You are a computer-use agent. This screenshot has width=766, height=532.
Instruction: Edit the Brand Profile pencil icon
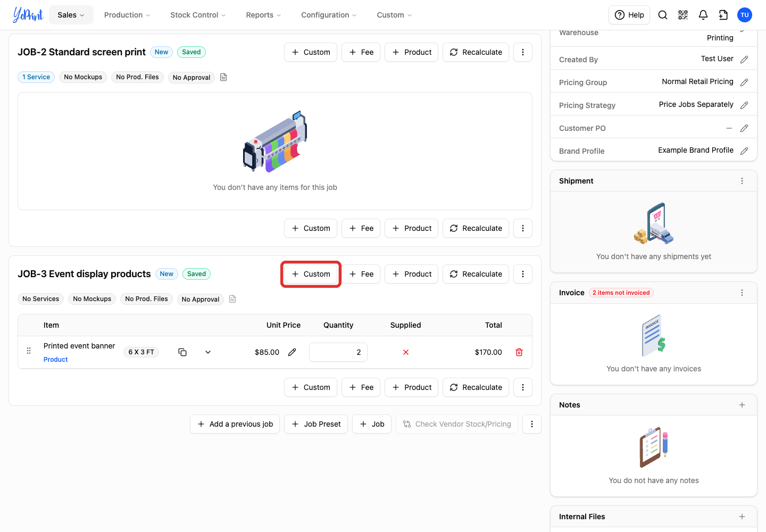(744, 151)
